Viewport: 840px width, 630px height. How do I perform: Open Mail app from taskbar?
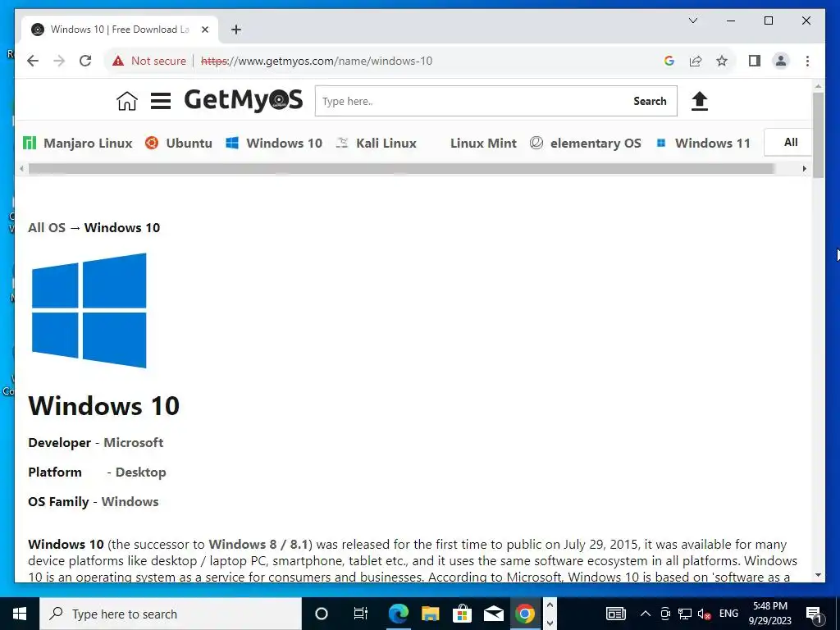pyautogui.click(x=493, y=614)
